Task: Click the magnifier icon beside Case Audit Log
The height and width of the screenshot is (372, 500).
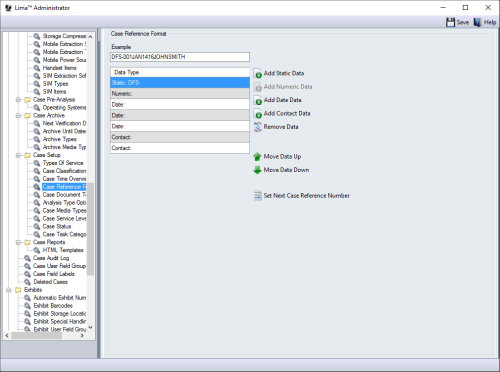Action: point(28,258)
